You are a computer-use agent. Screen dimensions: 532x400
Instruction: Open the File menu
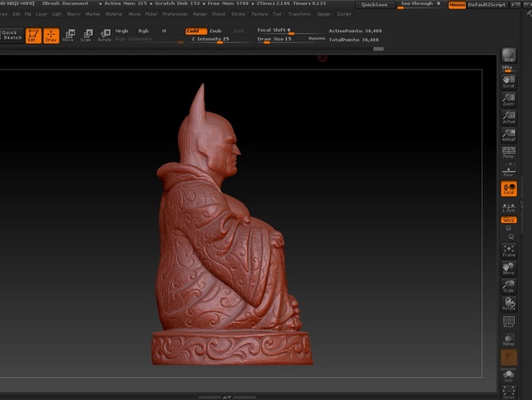[x=28, y=14]
